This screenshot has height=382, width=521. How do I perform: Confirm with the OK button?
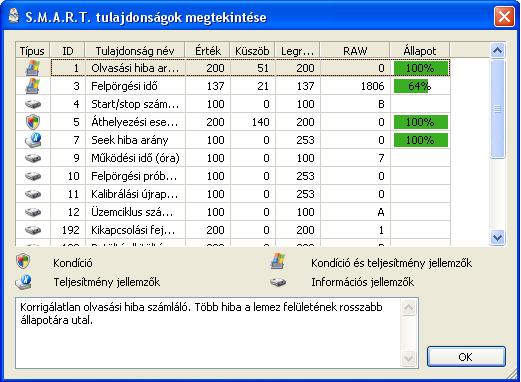466,357
